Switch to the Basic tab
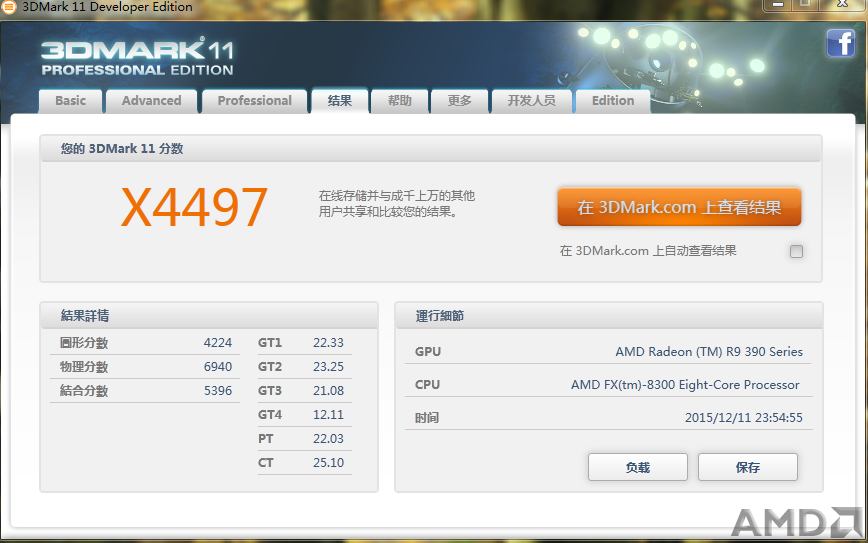The height and width of the screenshot is (543, 868). tap(70, 101)
